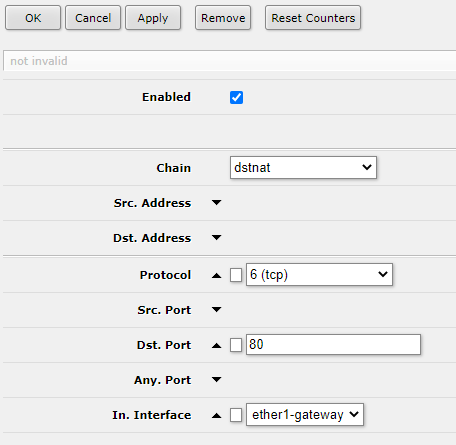Collapse the Dst. Port field arrow
Image resolution: width=456 pixels, height=445 pixels.
pyautogui.click(x=216, y=345)
